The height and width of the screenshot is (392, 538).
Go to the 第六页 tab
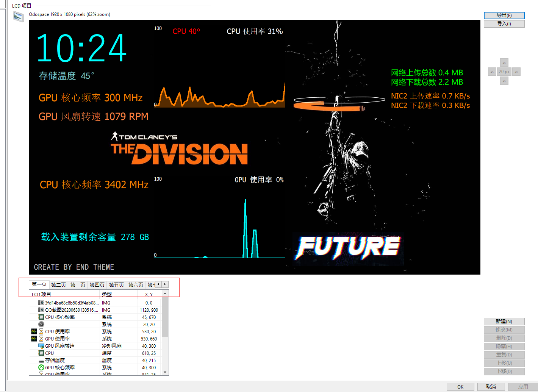[136, 285]
